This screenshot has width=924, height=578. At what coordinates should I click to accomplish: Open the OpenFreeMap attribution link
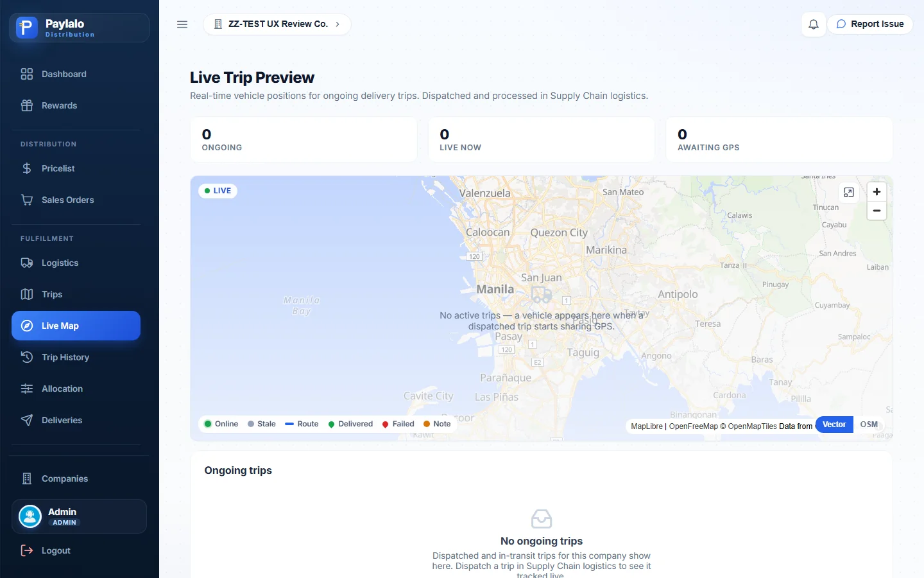tap(694, 426)
